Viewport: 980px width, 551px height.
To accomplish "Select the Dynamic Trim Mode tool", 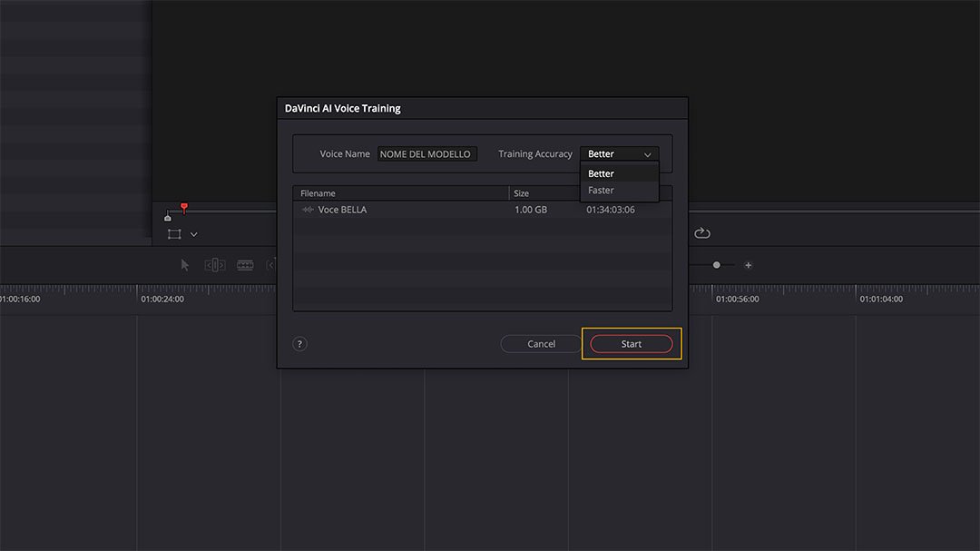I will [x=245, y=265].
